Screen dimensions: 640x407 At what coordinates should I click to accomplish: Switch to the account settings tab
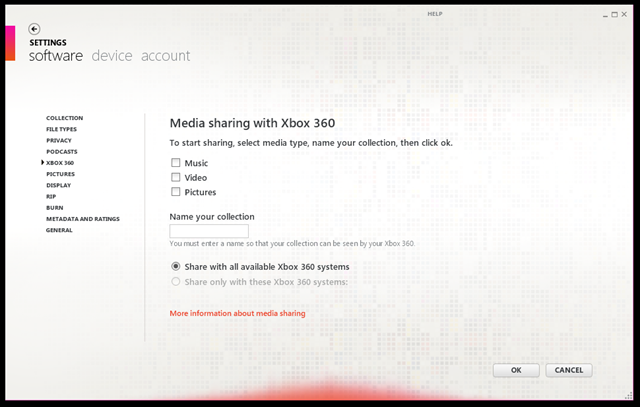pyautogui.click(x=165, y=56)
